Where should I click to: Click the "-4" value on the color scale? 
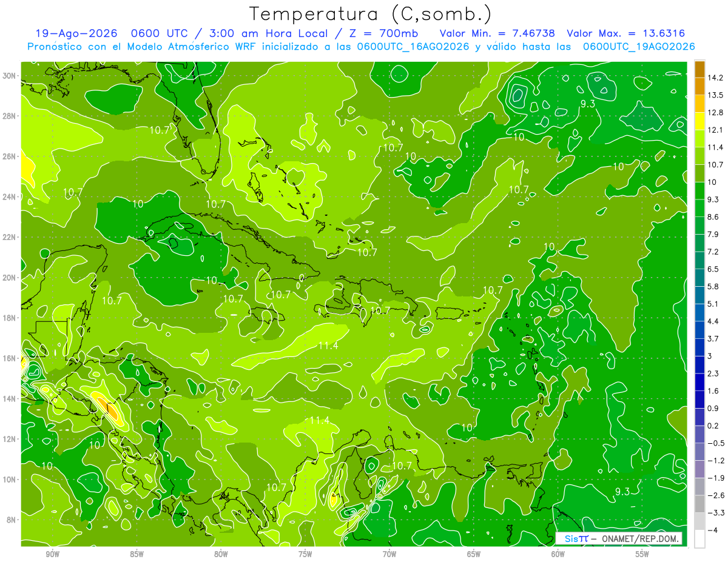[x=712, y=530]
